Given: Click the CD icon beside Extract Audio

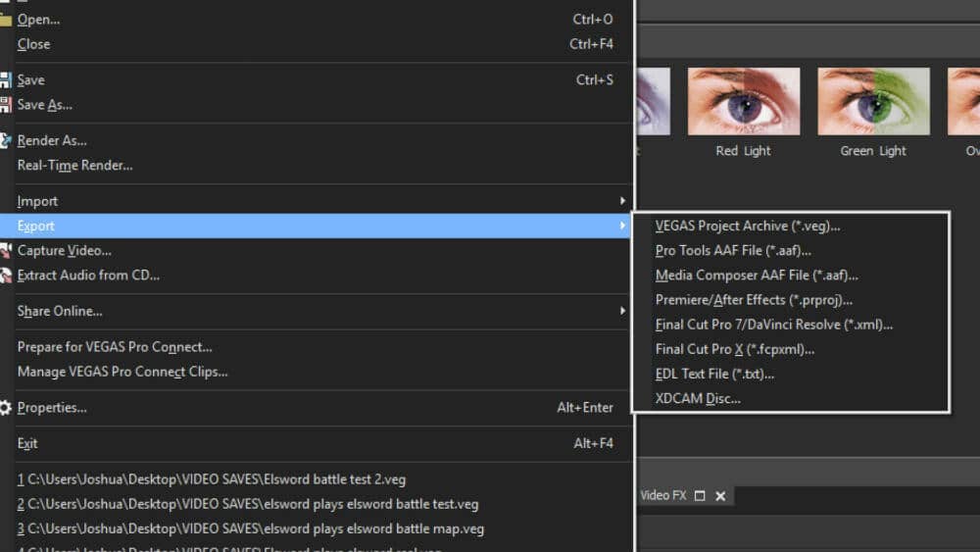Looking at the screenshot, I should (5, 276).
